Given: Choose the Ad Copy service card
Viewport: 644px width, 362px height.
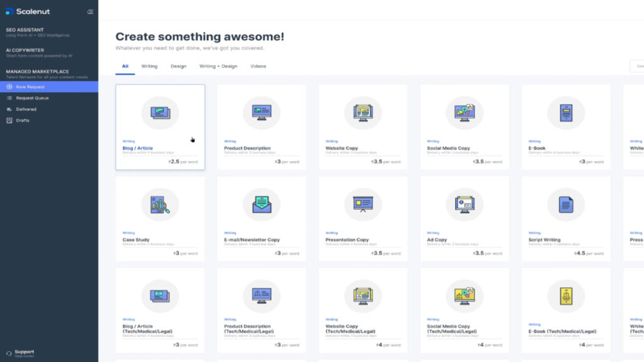Looking at the screenshot, I should pos(464,217).
